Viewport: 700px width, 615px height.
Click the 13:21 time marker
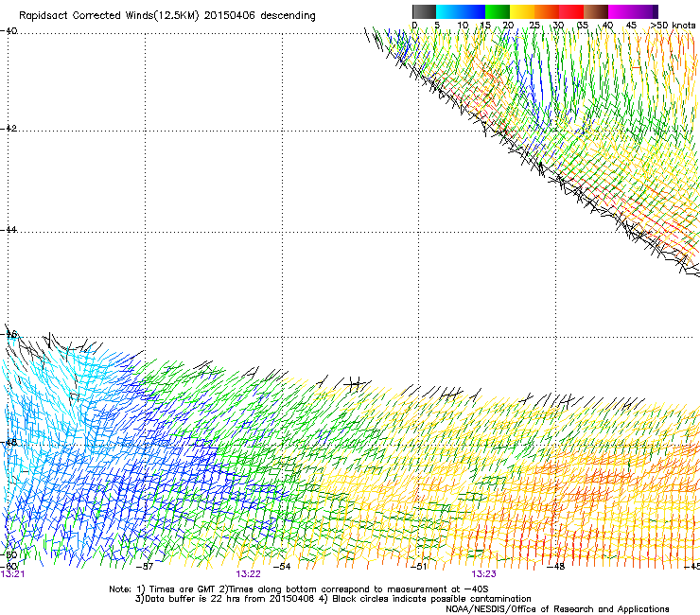tap(12, 574)
